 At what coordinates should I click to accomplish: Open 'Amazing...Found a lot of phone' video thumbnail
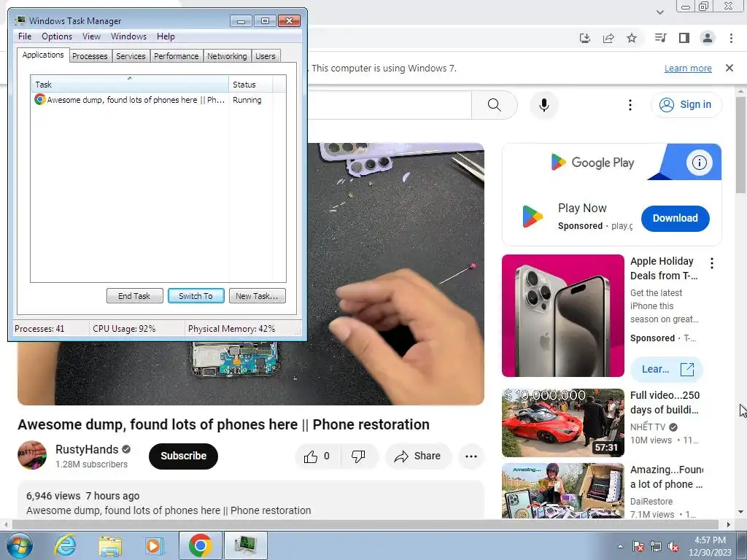pos(562,491)
